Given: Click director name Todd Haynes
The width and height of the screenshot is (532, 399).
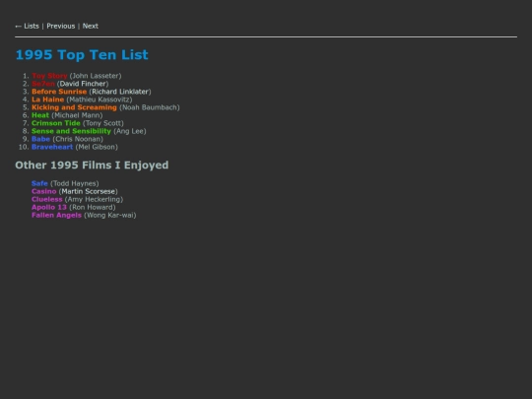Looking at the screenshot, I should (75, 183).
